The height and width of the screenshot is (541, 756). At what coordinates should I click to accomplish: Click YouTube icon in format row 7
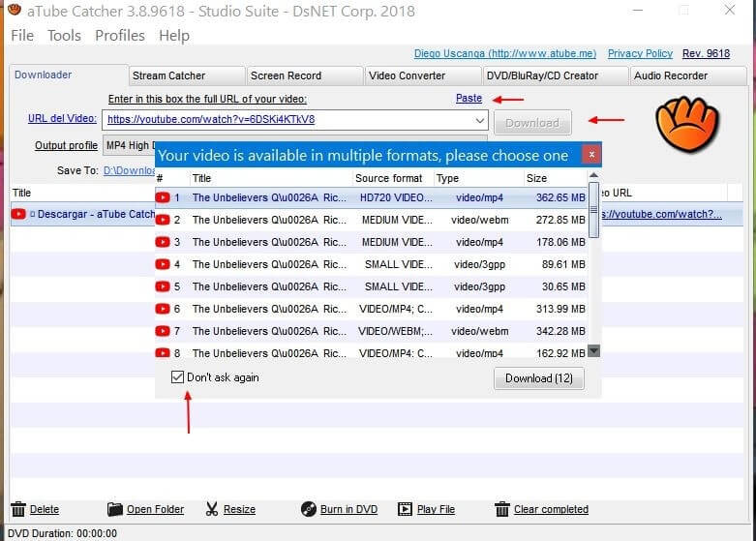pos(163,331)
